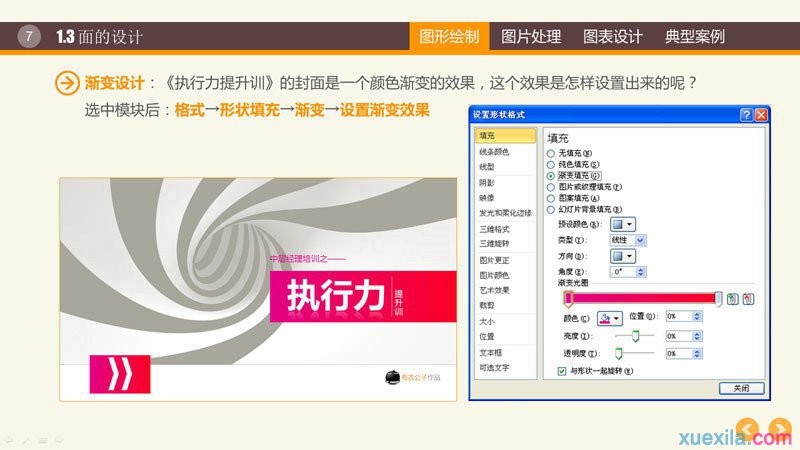Expand the 类型 combo box

coord(626,240)
